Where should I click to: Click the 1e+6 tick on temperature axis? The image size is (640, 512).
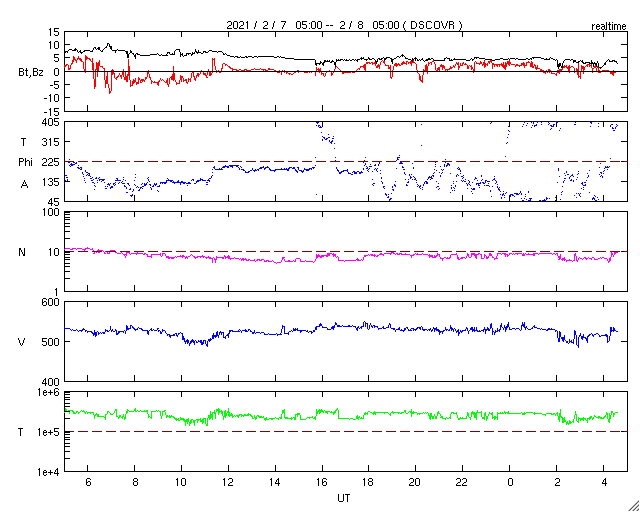(x=49, y=392)
